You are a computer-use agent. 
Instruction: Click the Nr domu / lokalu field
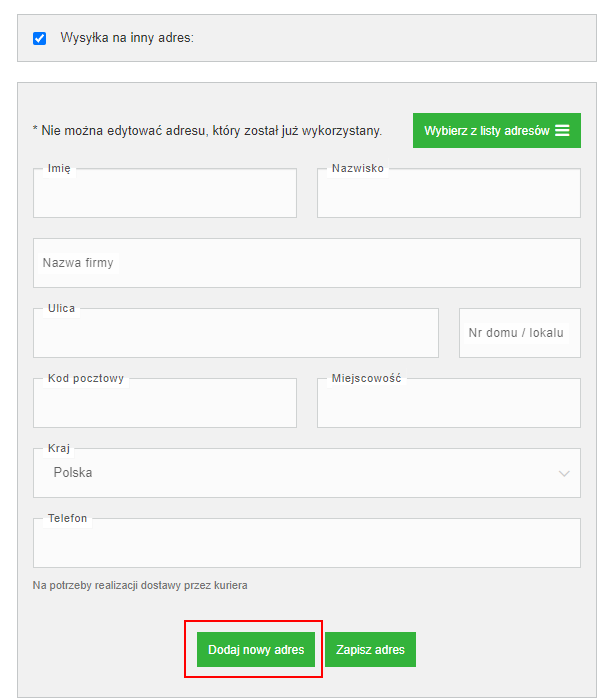click(520, 333)
